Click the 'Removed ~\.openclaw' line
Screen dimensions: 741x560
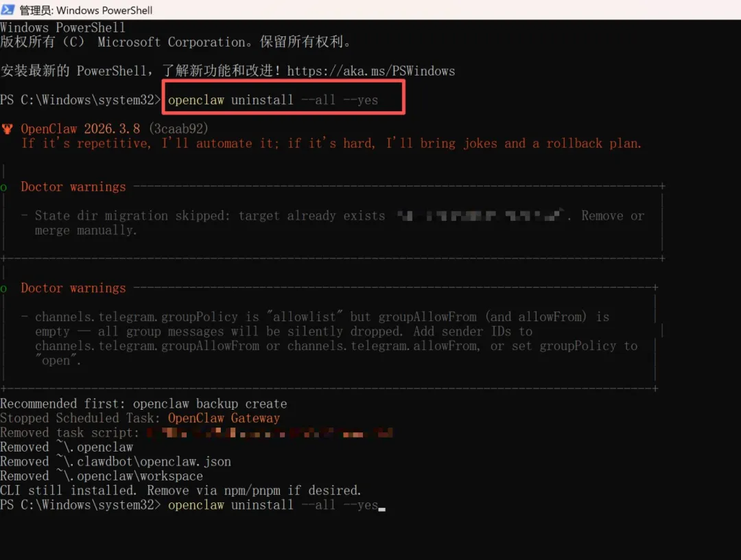pyautogui.click(x=67, y=447)
